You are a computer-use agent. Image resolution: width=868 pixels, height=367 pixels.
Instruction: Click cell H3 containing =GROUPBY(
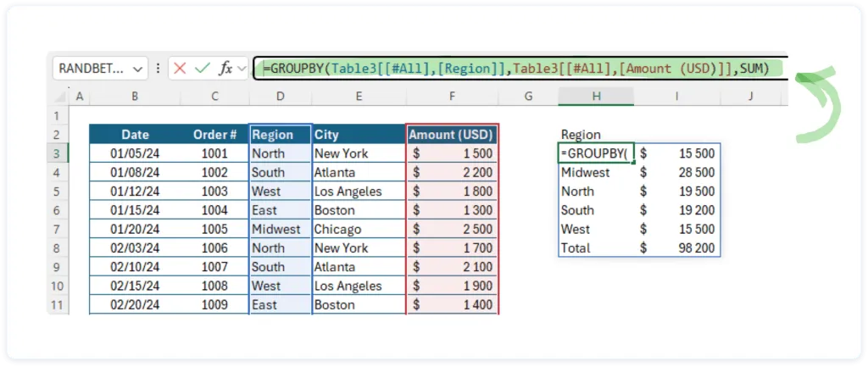(x=596, y=153)
